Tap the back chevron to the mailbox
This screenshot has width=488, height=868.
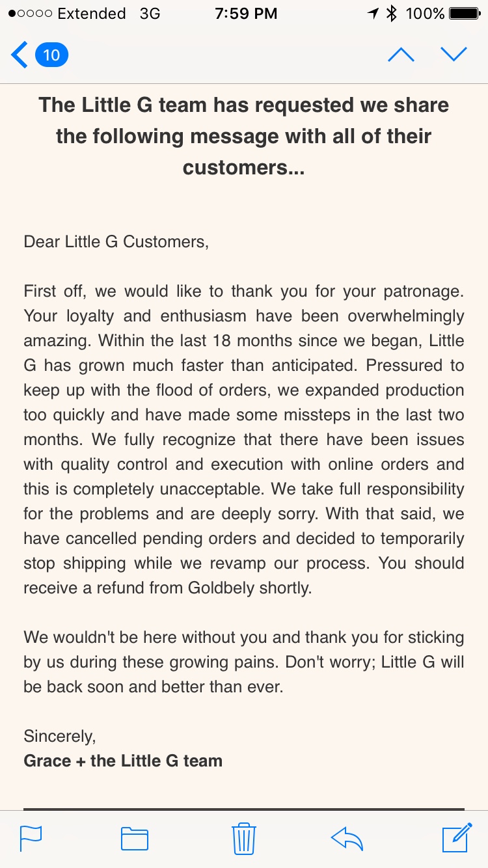(x=20, y=55)
